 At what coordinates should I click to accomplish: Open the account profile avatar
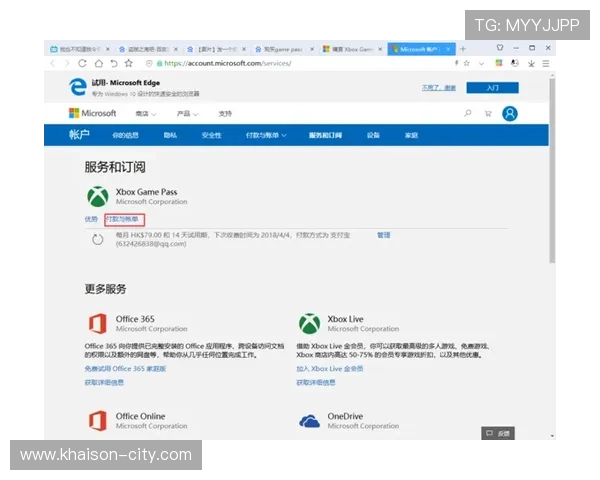(x=510, y=114)
